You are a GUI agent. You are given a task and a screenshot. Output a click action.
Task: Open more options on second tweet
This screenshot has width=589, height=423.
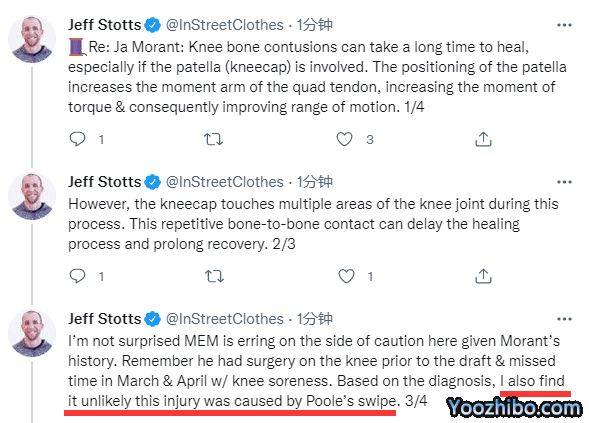564,182
